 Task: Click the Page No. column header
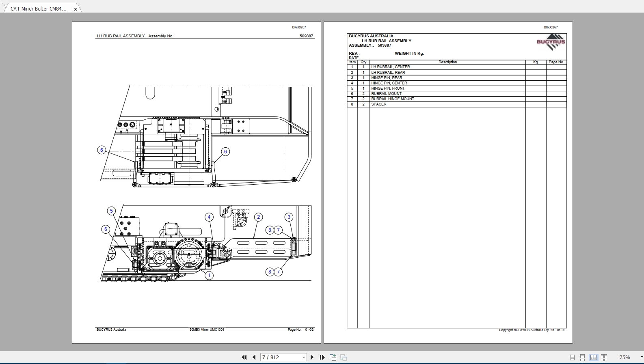click(x=556, y=62)
